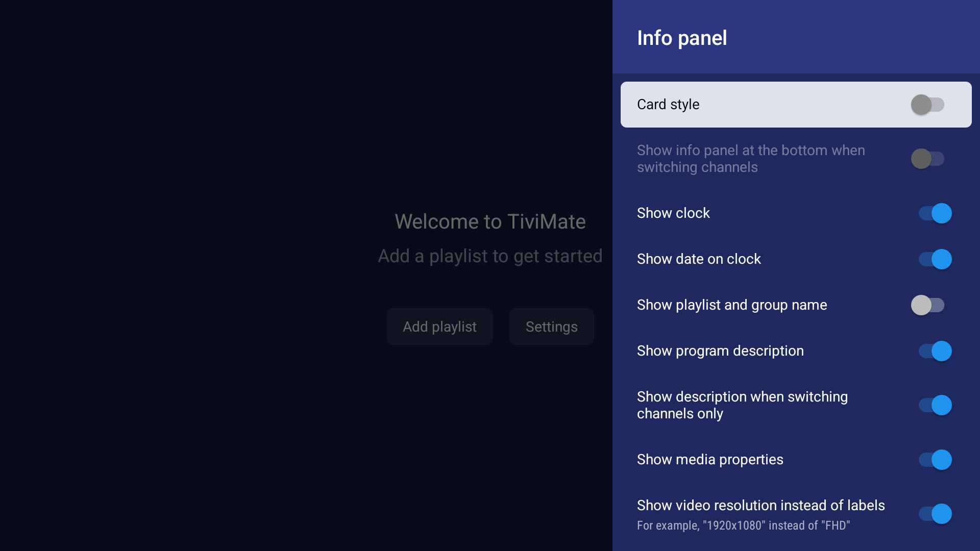Click the Welcome to TiviMate text
Screen dimensions: 980x551
(x=490, y=221)
